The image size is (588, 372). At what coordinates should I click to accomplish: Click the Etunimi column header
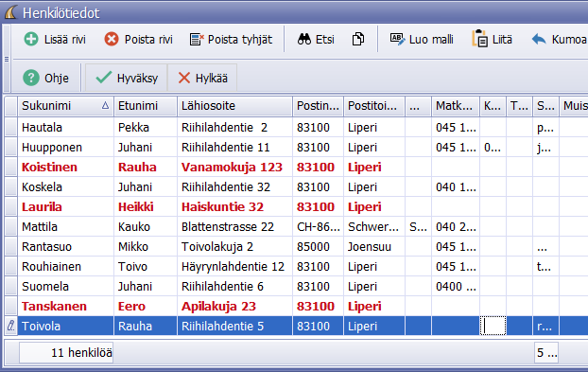pyautogui.click(x=146, y=106)
